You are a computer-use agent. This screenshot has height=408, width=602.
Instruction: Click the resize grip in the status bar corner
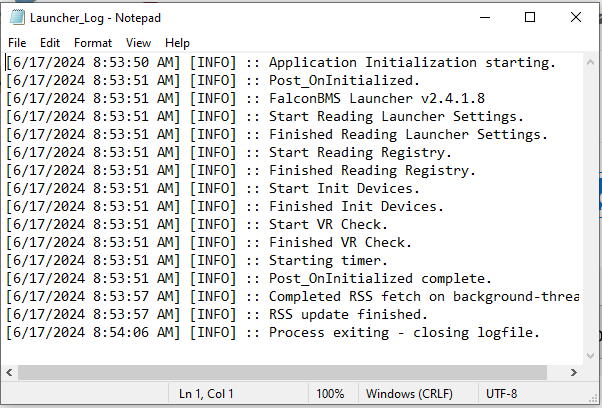[593, 398]
